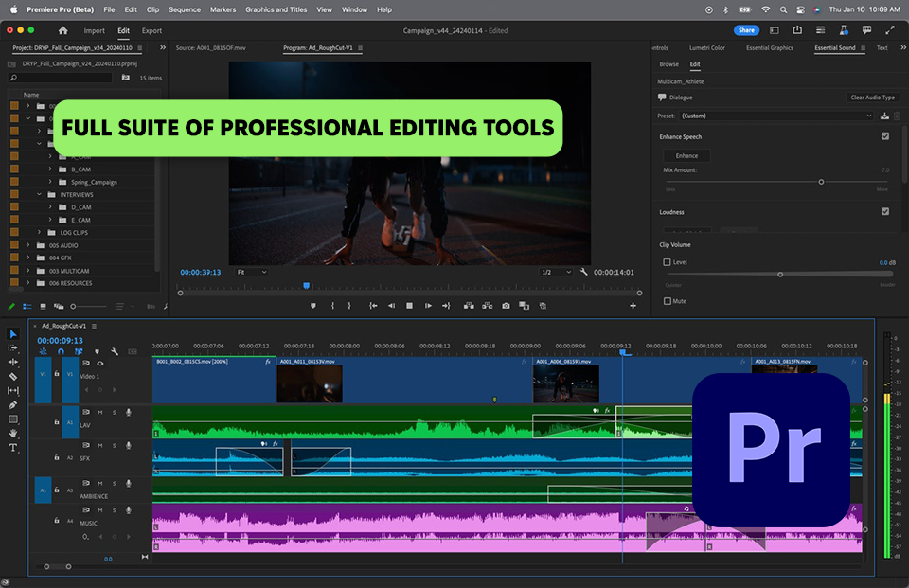Toggle Video 1 track eye visibility
This screenshot has height=588, width=909.
click(x=100, y=363)
